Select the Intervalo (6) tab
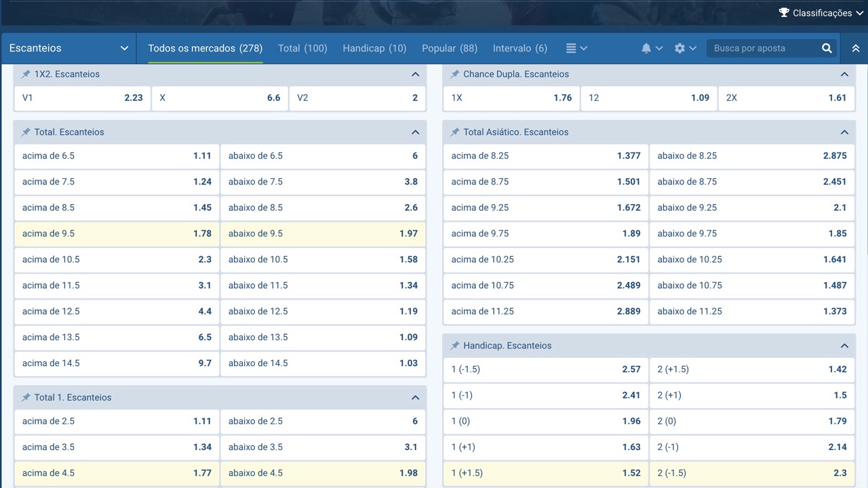Viewport: 868px width, 488px height. coord(519,48)
